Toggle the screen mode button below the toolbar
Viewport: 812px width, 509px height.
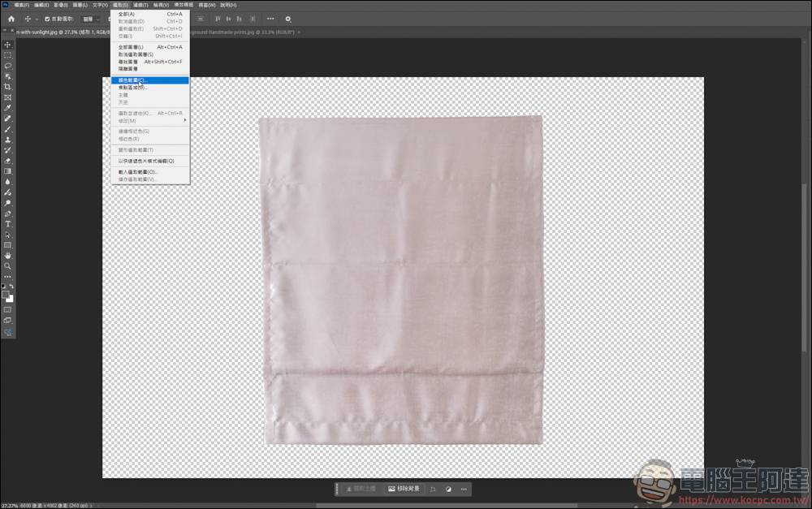coord(7,319)
